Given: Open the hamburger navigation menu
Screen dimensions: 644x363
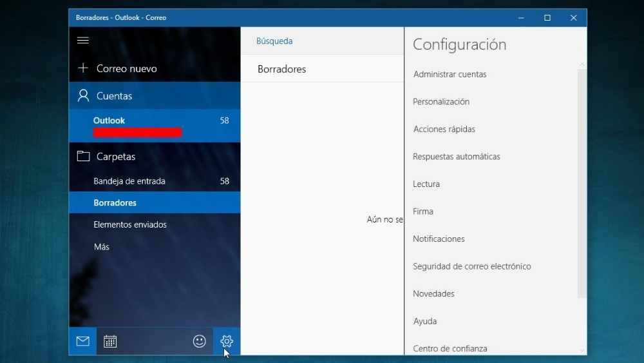Looking at the screenshot, I should (82, 40).
